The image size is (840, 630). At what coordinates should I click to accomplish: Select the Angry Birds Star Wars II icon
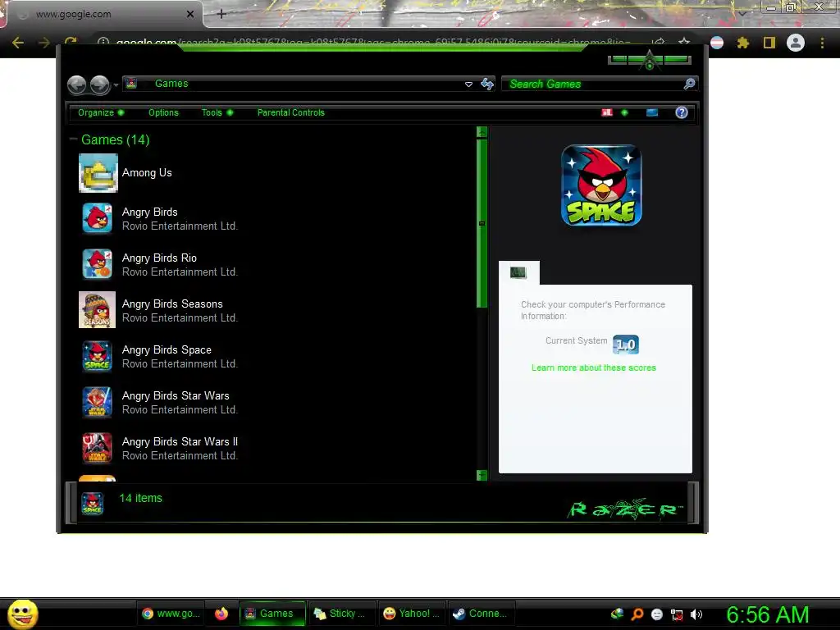pyautogui.click(x=97, y=448)
